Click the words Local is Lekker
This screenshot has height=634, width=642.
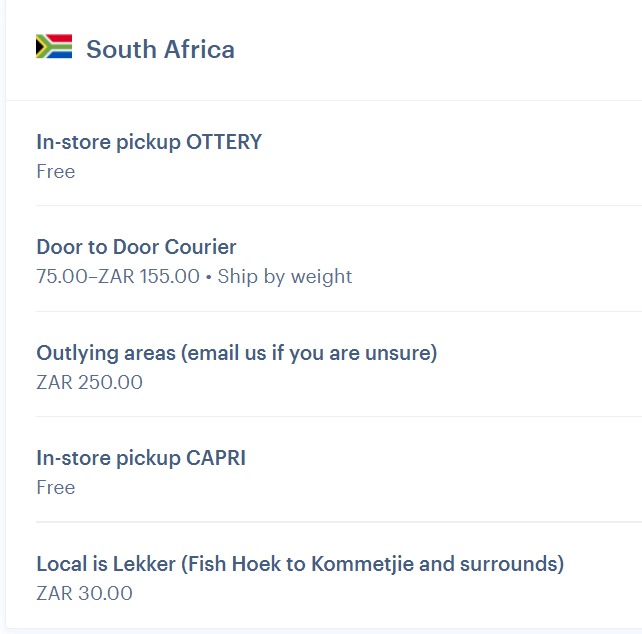[105, 564]
